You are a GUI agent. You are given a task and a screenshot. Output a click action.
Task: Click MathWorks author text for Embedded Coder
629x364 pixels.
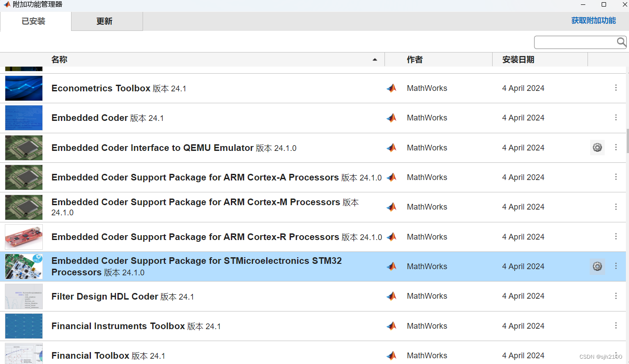tap(427, 118)
